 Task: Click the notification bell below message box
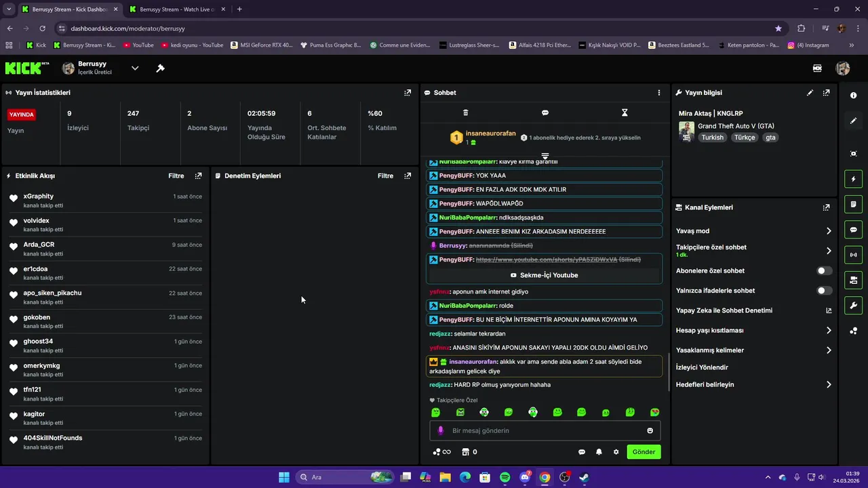click(599, 452)
